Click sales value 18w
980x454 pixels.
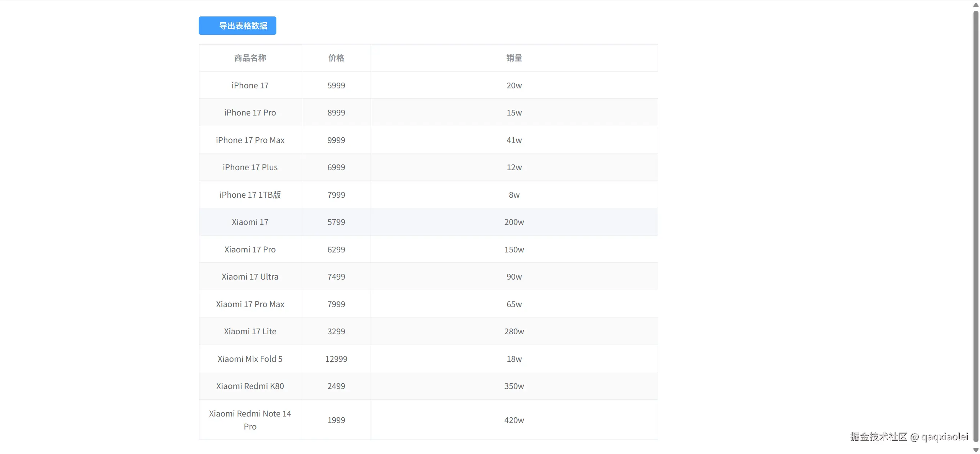tap(514, 359)
